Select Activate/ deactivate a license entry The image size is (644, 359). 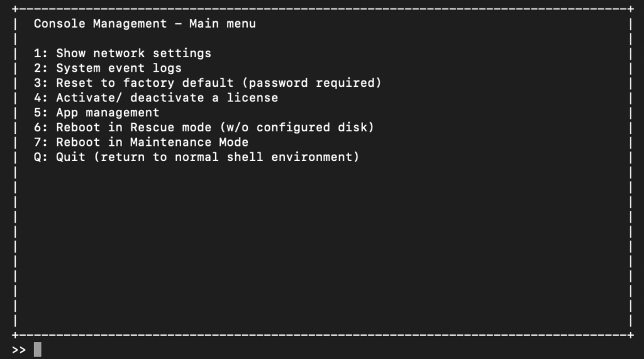coord(156,97)
